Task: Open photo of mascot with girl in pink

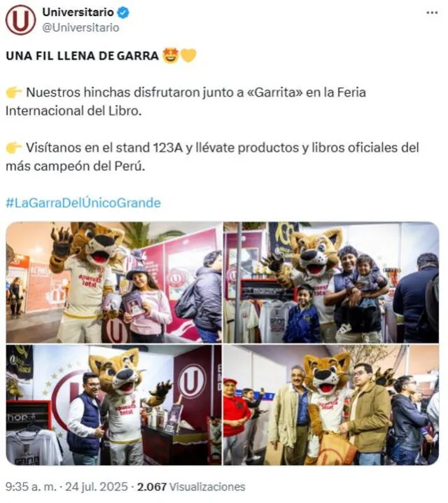Action: (x=114, y=282)
